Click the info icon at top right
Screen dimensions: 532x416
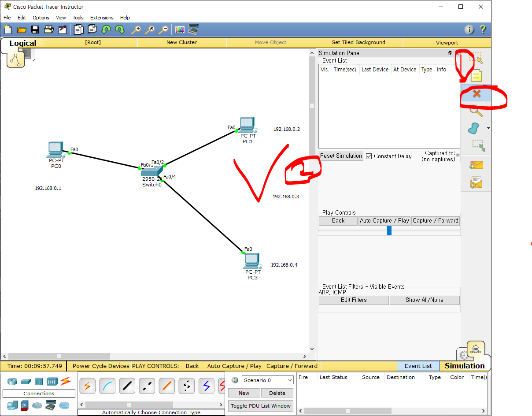pyautogui.click(x=469, y=30)
